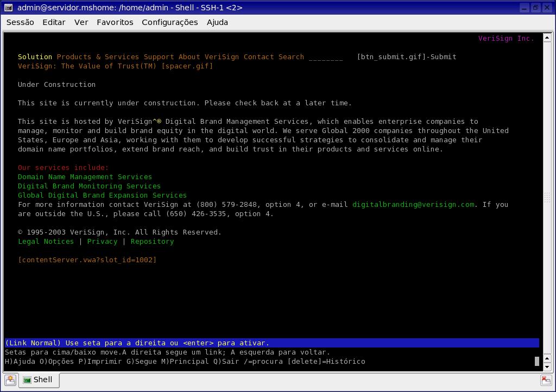Screen dimensions: 556x392
Task: Click the Under Construction heading text
Action: pos(56,84)
